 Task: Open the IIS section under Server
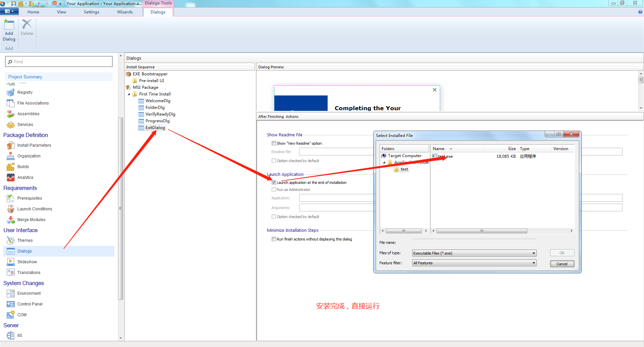coord(19,335)
